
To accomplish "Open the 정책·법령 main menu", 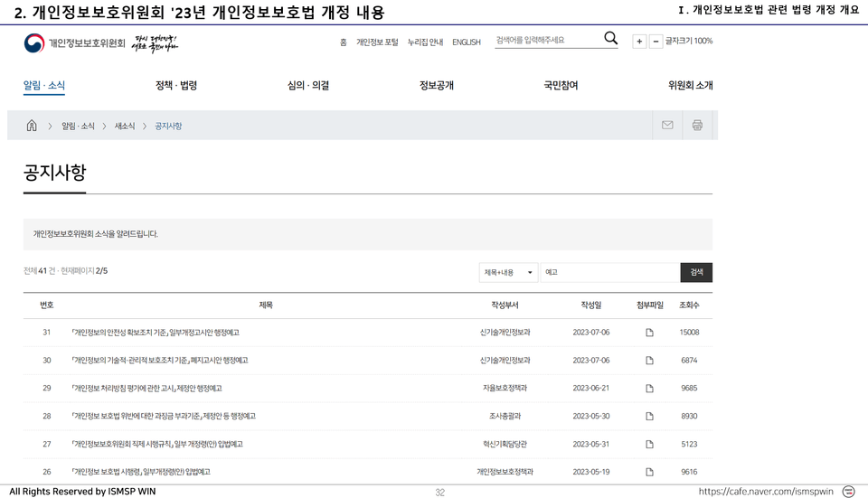I will click(x=176, y=85).
